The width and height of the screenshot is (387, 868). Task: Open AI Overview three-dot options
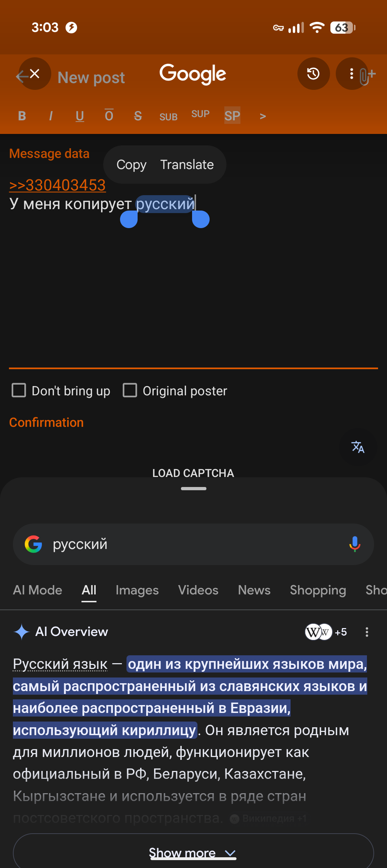(367, 632)
